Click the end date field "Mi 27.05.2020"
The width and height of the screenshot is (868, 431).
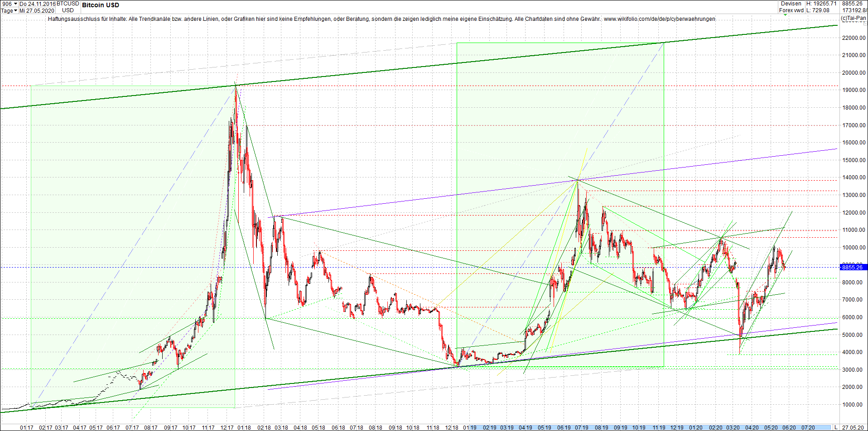click(x=36, y=10)
